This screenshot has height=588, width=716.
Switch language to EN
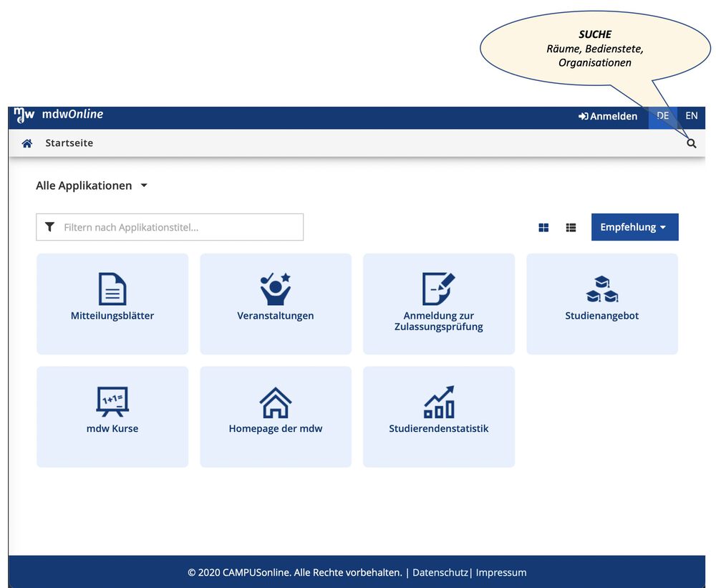tap(691, 116)
